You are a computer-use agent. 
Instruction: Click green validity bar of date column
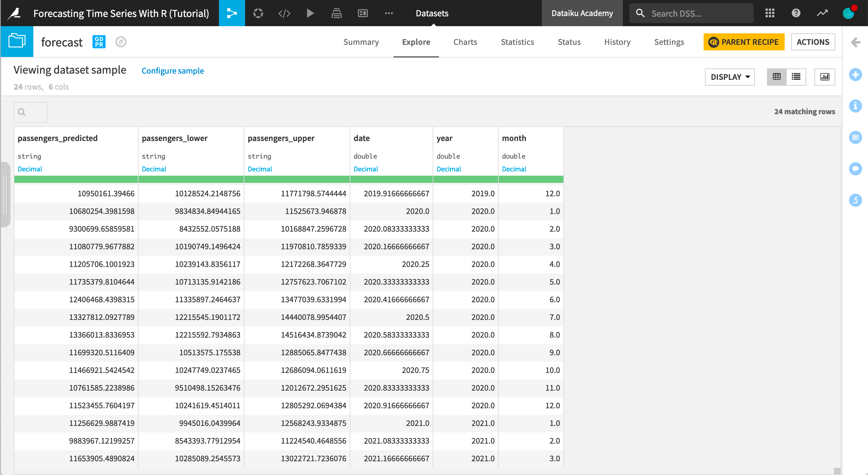(391, 179)
